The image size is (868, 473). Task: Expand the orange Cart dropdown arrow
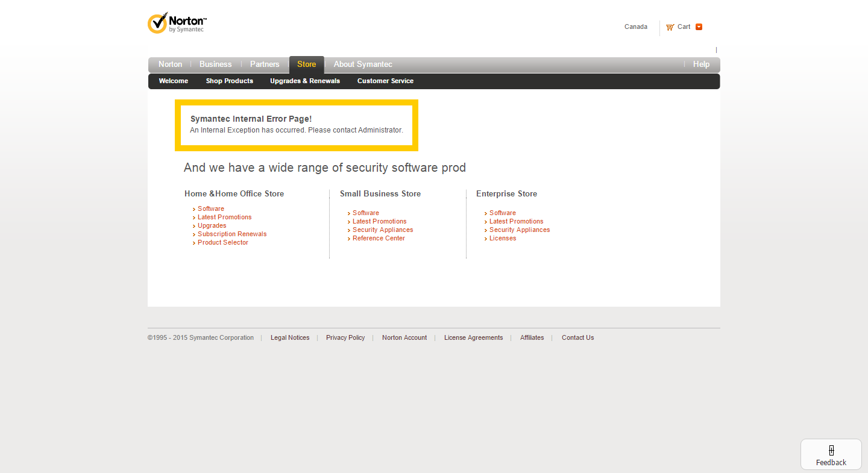(699, 27)
